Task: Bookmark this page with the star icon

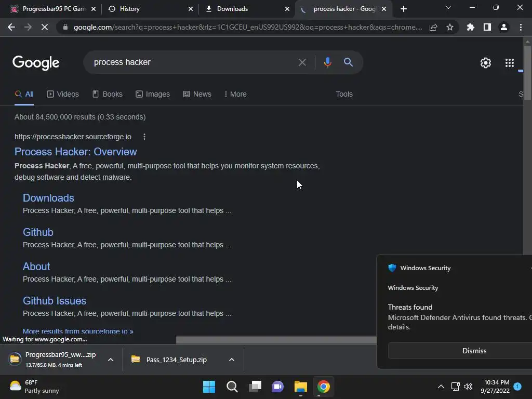Action: pyautogui.click(x=449, y=27)
